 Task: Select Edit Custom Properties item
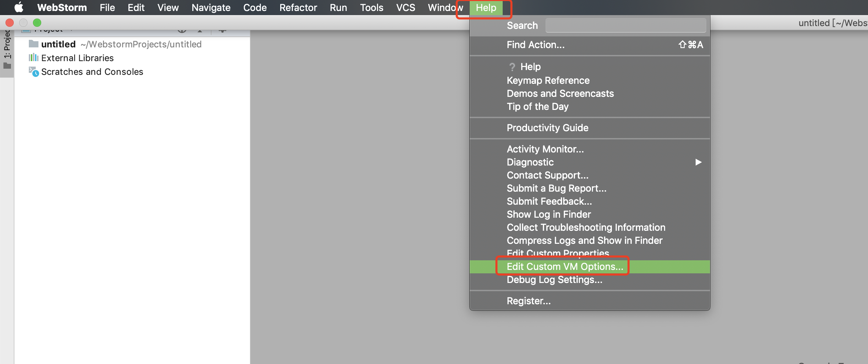pyautogui.click(x=590, y=253)
